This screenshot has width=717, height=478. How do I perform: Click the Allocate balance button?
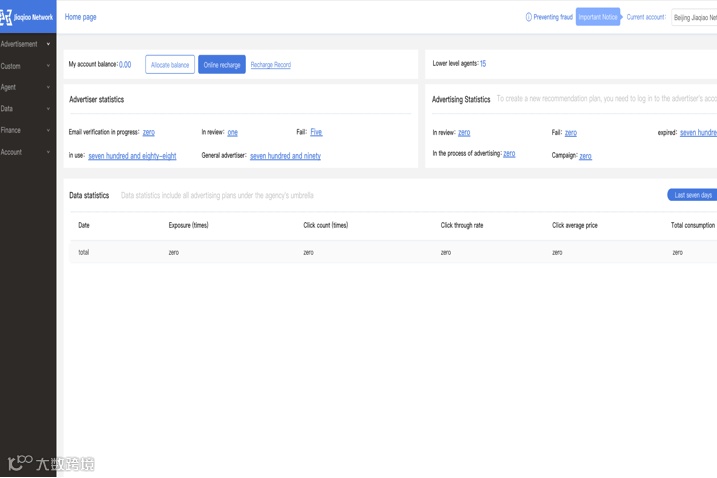point(170,64)
